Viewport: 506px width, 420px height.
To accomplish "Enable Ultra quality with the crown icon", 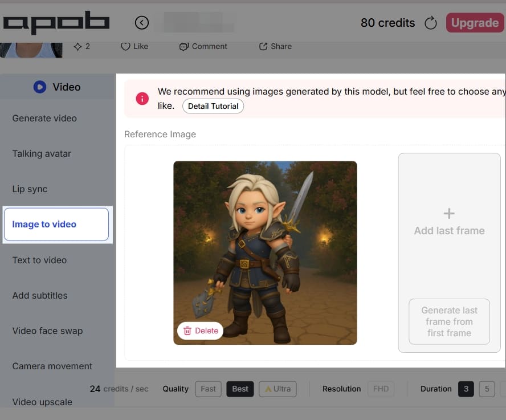I will click(x=278, y=389).
